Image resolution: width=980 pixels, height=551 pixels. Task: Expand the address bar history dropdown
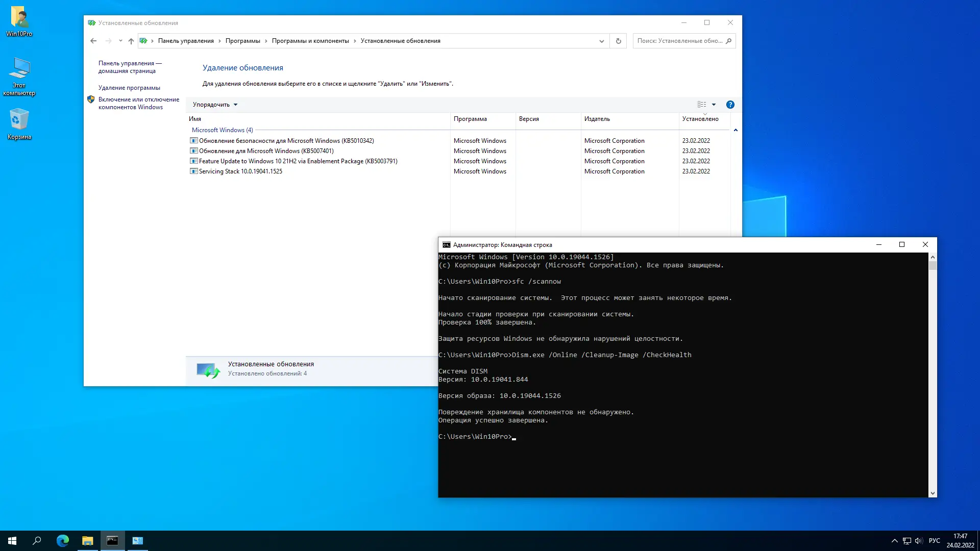[601, 41]
